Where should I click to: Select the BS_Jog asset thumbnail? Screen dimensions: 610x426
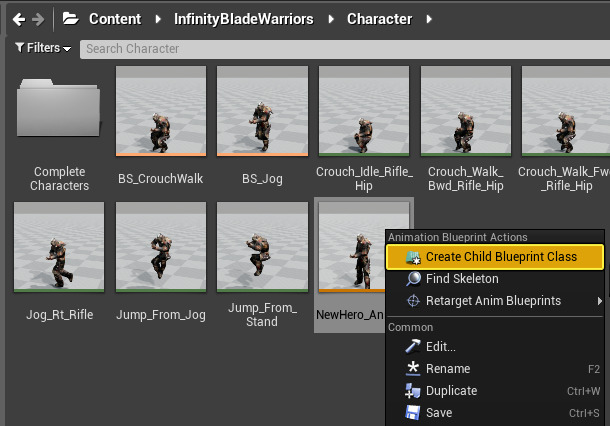262,111
